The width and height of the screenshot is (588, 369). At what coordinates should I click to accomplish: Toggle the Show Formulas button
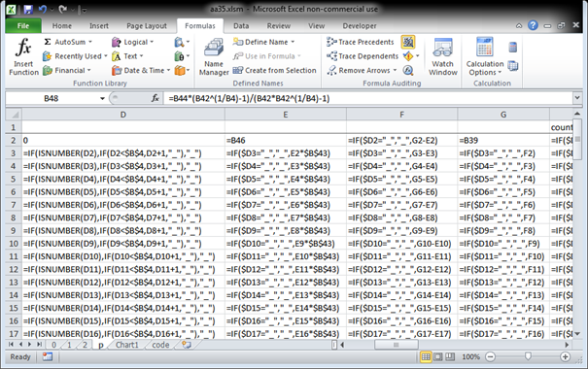(x=408, y=42)
